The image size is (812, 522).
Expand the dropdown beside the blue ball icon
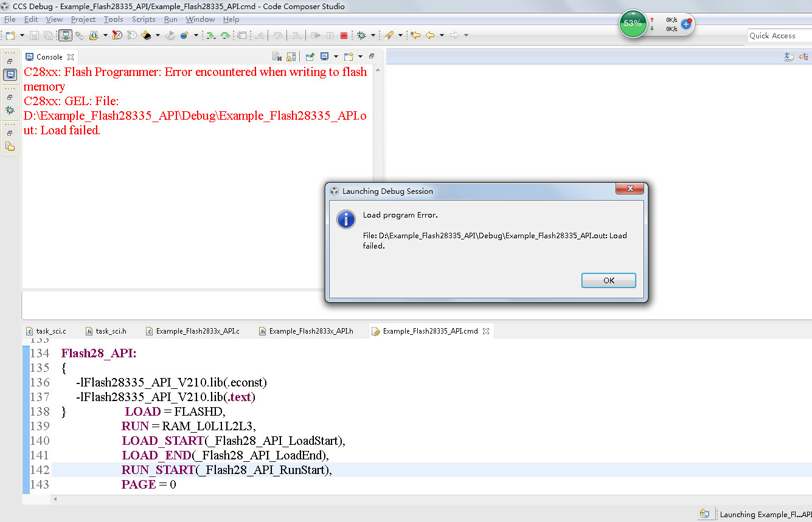(196, 35)
